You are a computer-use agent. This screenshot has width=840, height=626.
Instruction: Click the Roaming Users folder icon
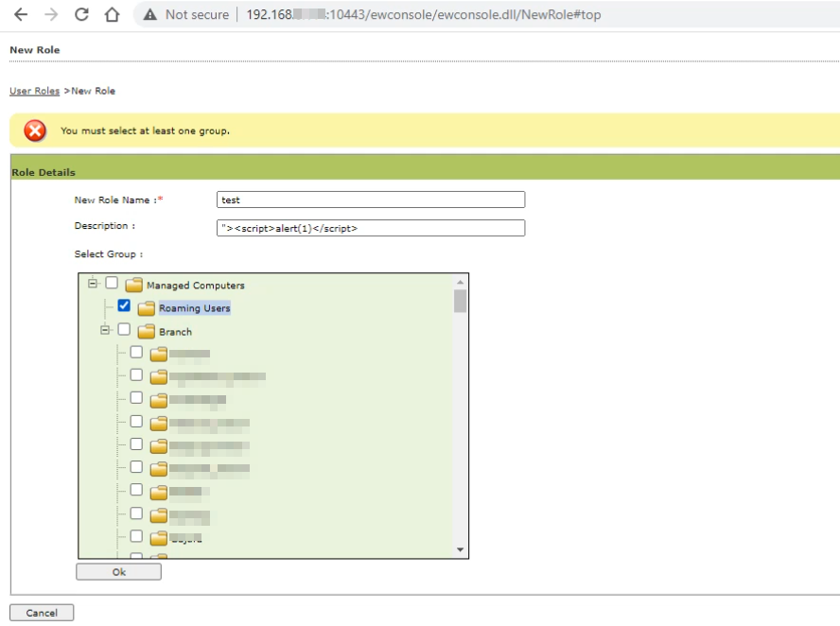point(147,308)
